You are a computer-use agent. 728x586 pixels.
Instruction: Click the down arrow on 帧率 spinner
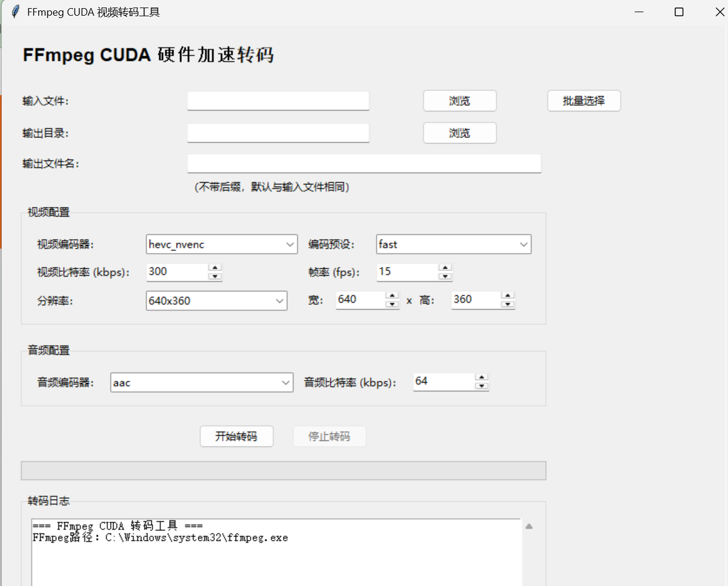point(445,276)
